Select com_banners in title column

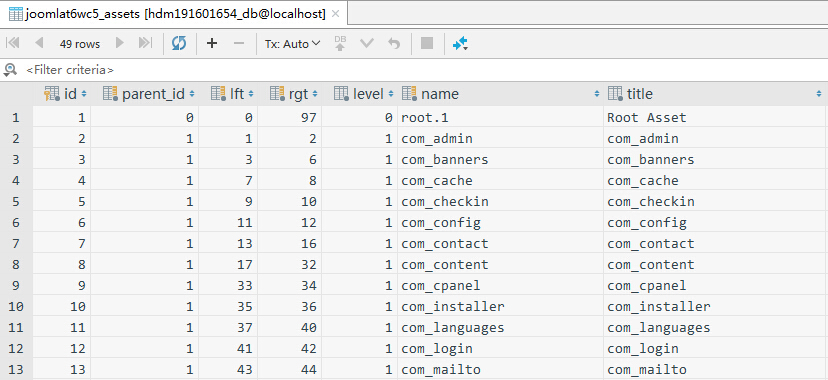715,159
